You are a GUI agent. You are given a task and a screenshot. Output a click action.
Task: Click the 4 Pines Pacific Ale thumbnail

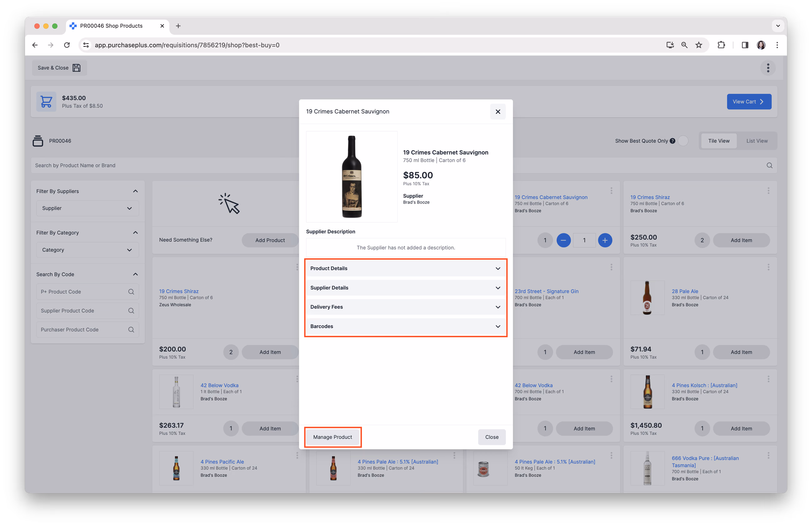(x=176, y=468)
